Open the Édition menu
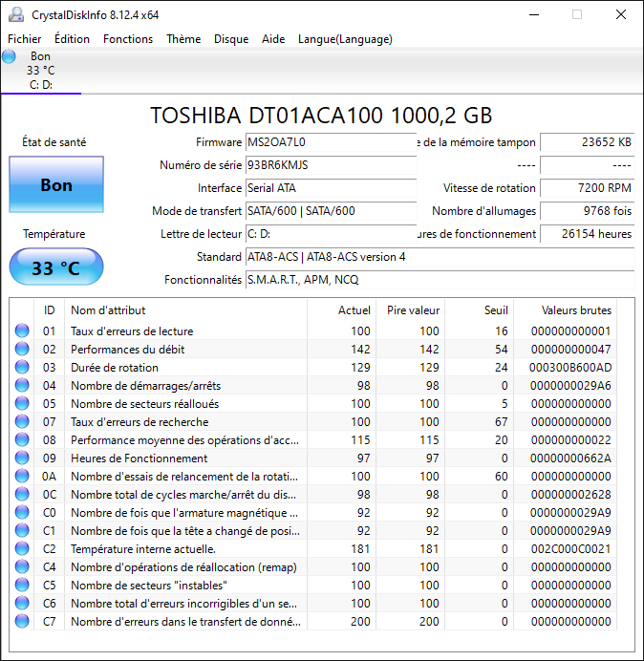This screenshot has width=644, height=661. (72, 39)
